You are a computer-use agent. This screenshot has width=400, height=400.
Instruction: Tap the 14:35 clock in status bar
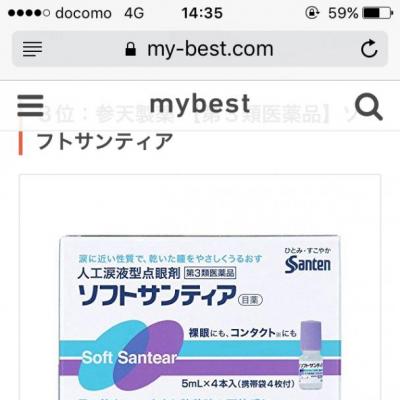click(202, 13)
